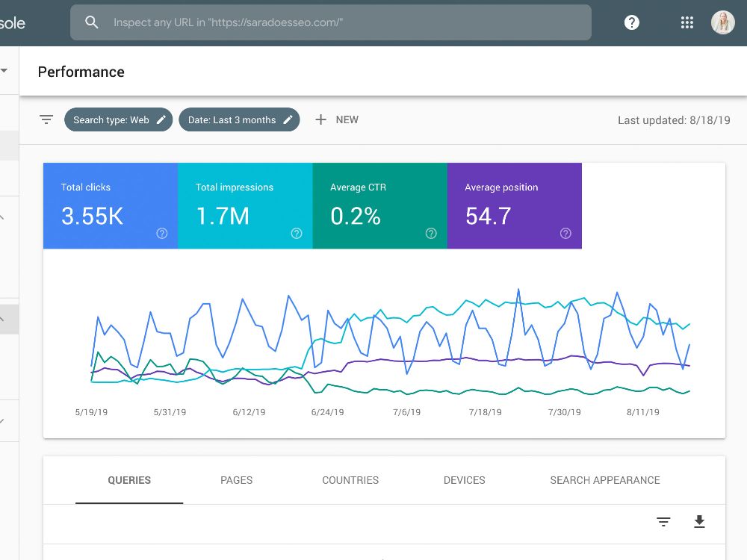Edit the Search type: Web filter chip
747x560 pixels.
point(119,119)
